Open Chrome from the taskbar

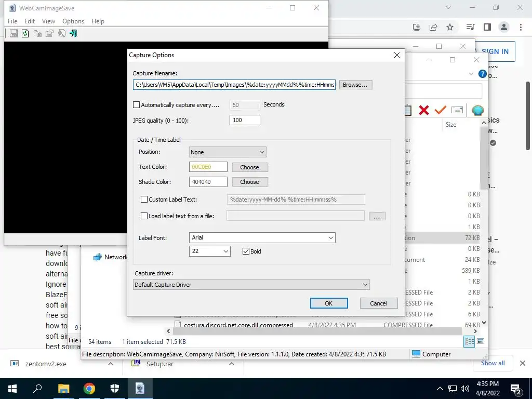(x=89, y=389)
